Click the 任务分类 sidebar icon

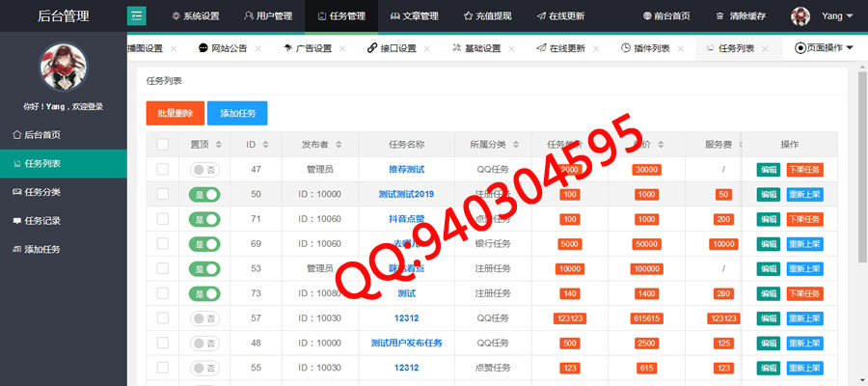(x=16, y=192)
